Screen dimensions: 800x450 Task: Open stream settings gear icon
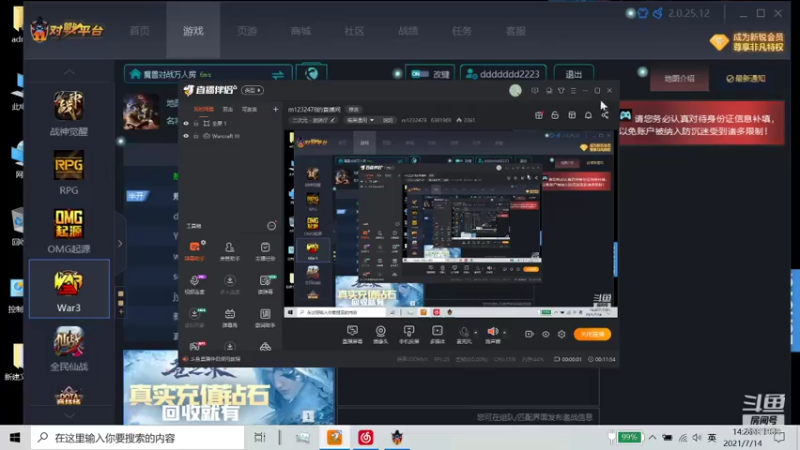click(562, 334)
